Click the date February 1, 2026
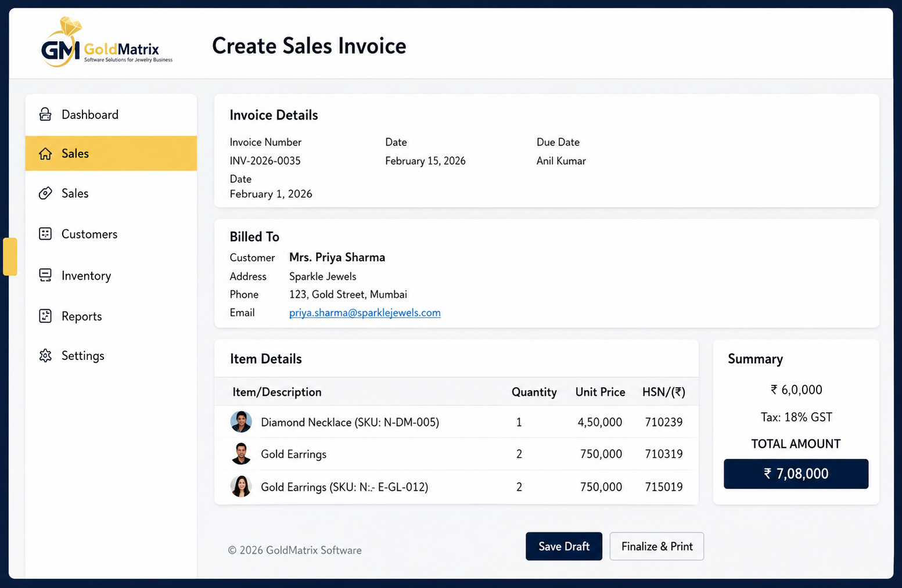902x588 pixels. [271, 194]
